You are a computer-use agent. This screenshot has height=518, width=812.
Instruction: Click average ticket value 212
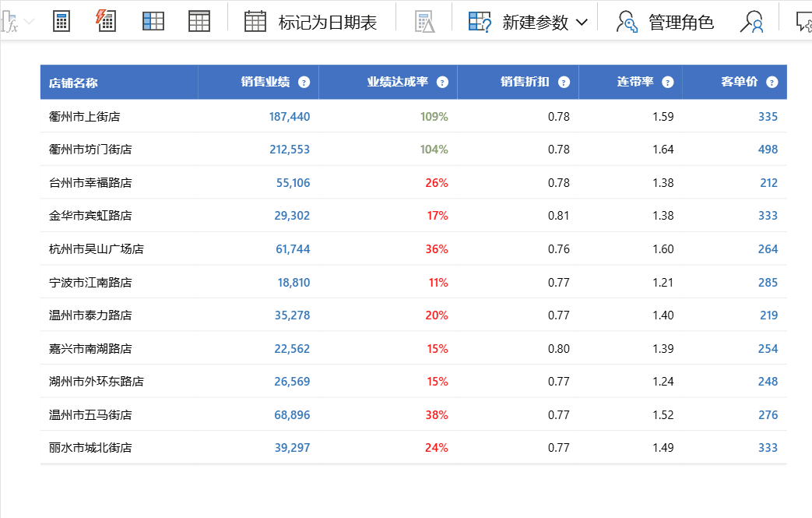pos(769,183)
